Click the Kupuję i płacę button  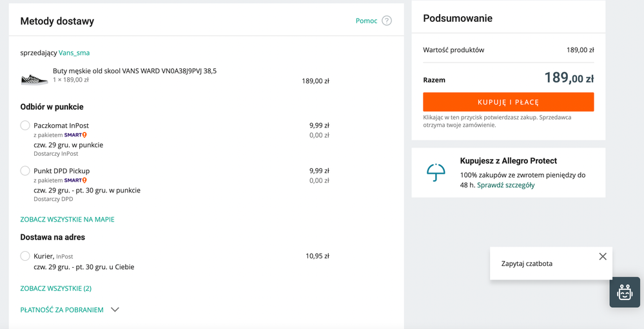click(509, 102)
